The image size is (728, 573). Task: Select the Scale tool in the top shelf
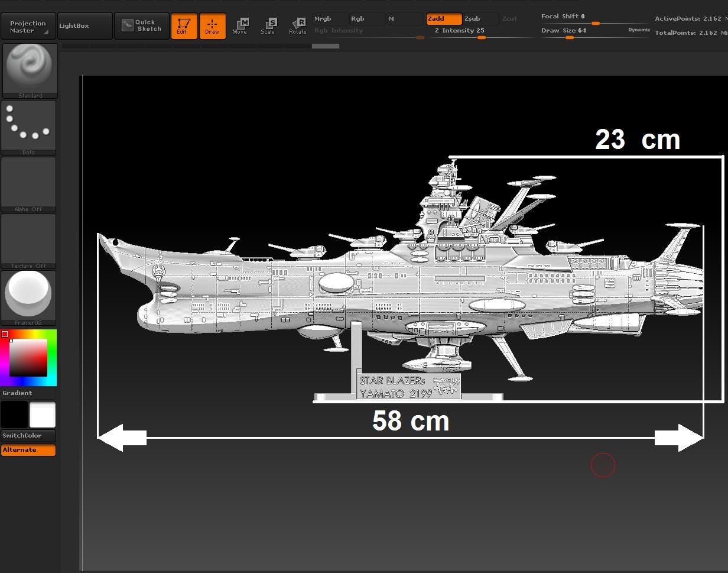tap(269, 25)
